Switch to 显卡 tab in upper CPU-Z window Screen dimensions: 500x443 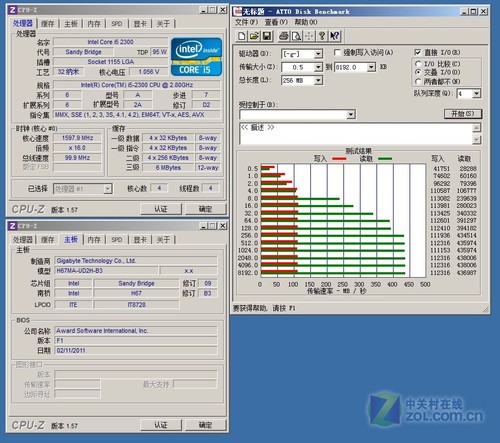(140, 24)
